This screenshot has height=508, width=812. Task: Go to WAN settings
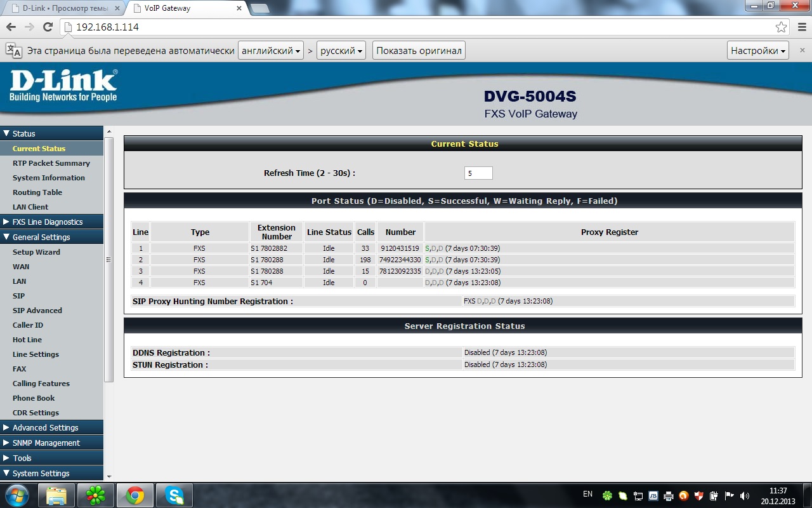pos(21,267)
